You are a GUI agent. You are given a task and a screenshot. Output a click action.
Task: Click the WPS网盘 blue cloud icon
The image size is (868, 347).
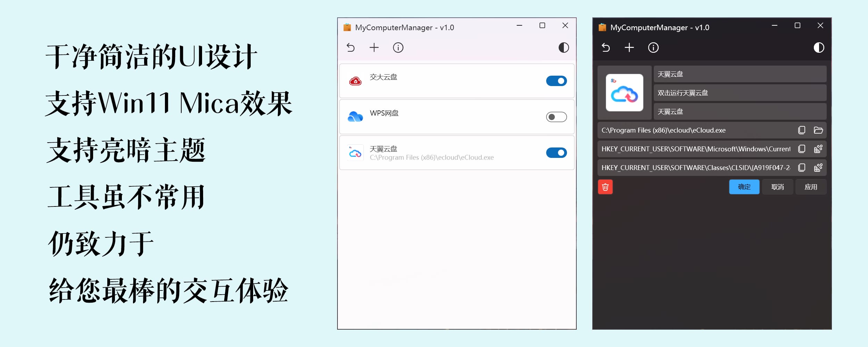coord(355,117)
